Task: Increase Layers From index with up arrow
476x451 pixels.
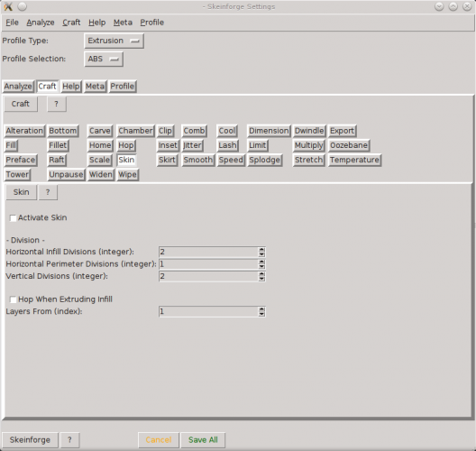Action: click(x=261, y=309)
